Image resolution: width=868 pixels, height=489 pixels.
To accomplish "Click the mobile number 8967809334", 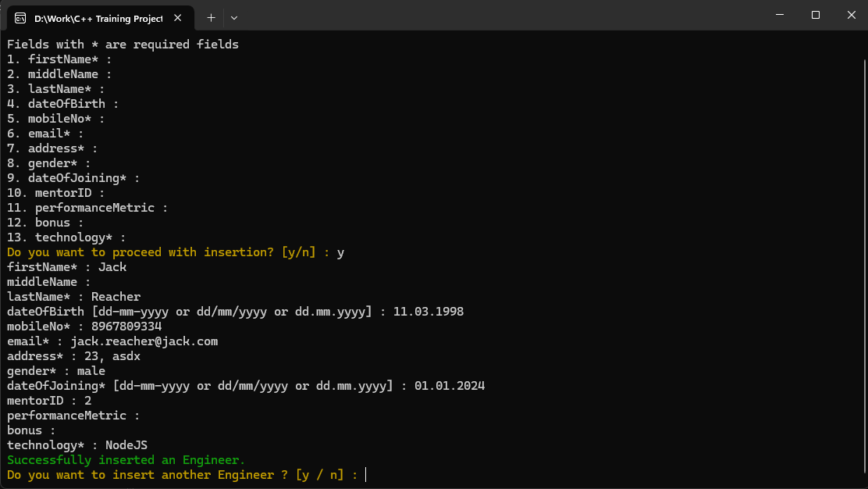I will [x=126, y=327].
